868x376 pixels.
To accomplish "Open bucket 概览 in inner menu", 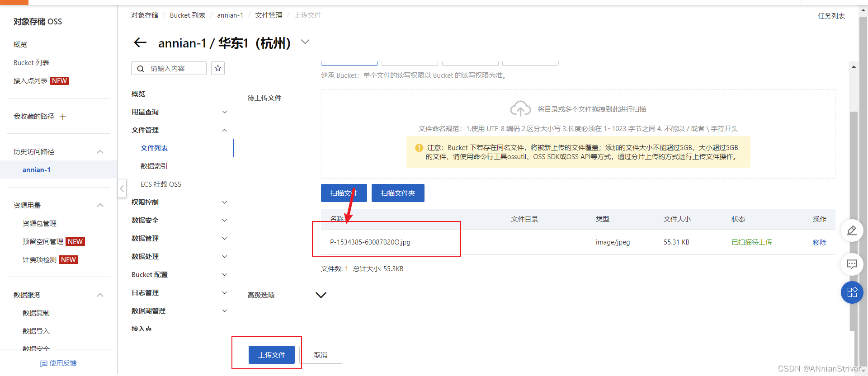I will [x=138, y=94].
